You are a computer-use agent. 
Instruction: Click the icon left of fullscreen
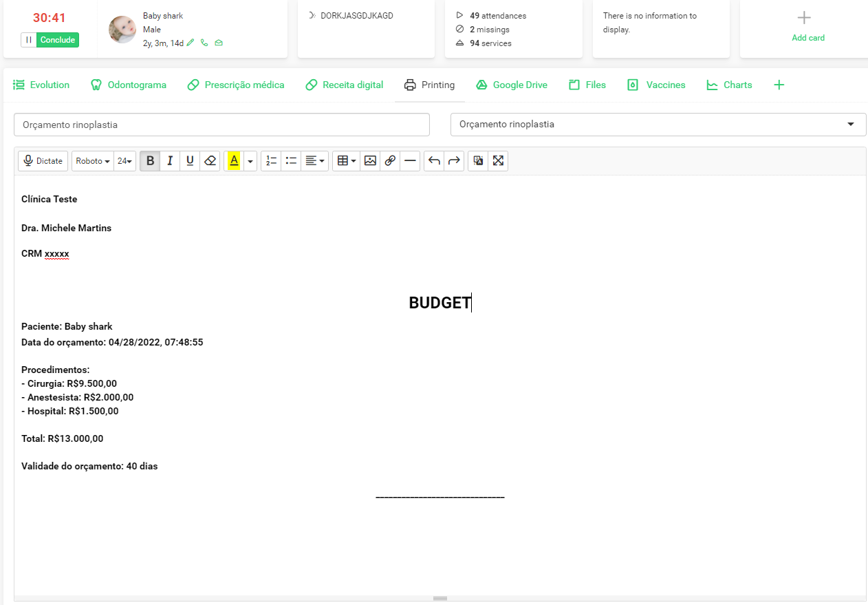[478, 161]
